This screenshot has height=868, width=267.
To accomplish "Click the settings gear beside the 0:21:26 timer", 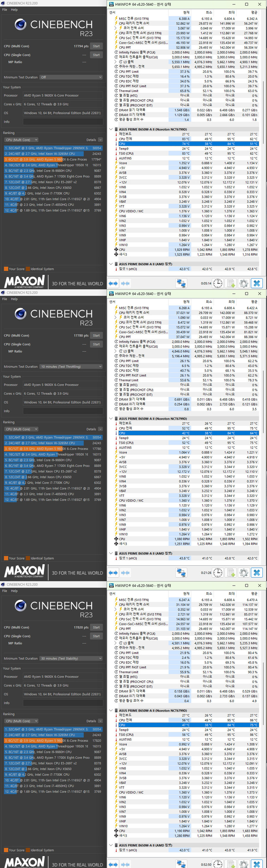I will 244,573.
